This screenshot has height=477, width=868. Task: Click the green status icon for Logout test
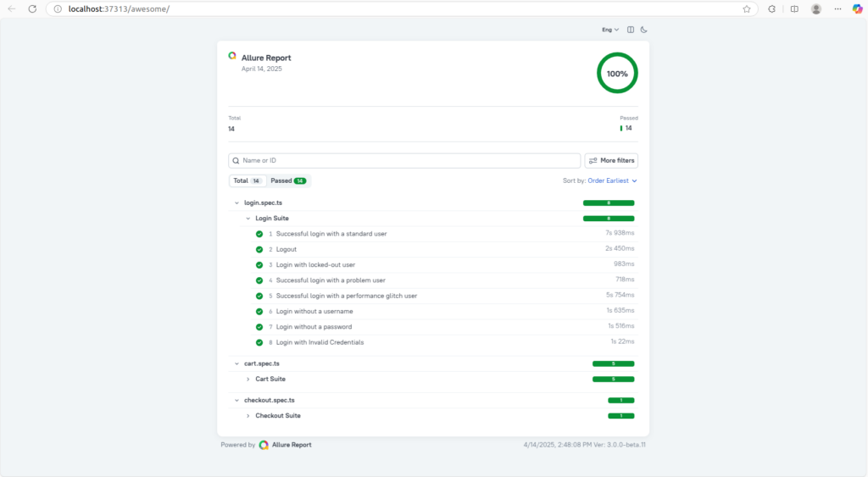tap(259, 249)
